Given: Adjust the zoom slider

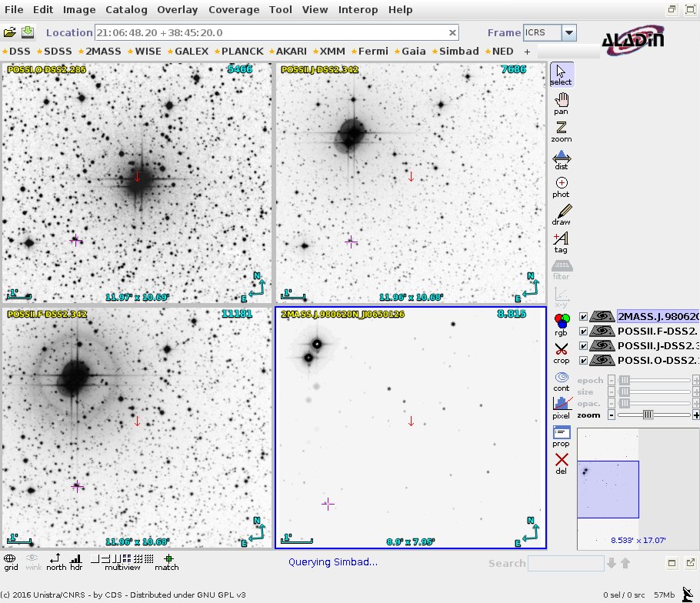Looking at the screenshot, I should 648,415.
